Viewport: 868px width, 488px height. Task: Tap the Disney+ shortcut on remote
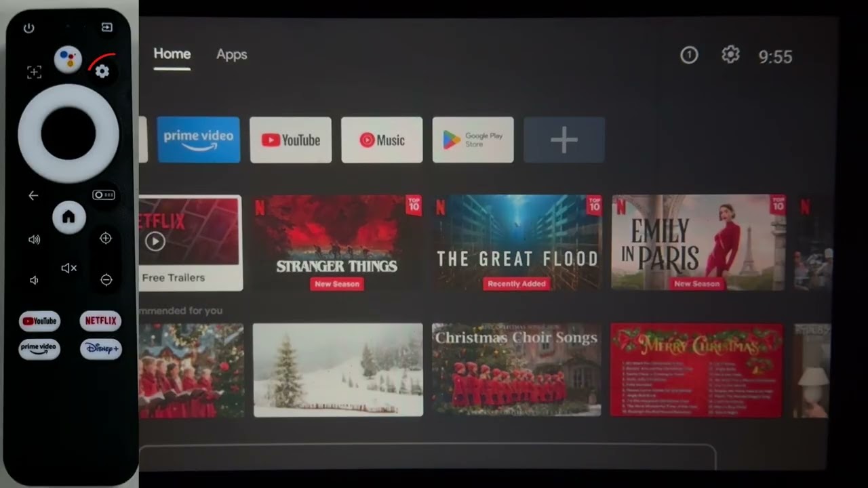tap(101, 348)
